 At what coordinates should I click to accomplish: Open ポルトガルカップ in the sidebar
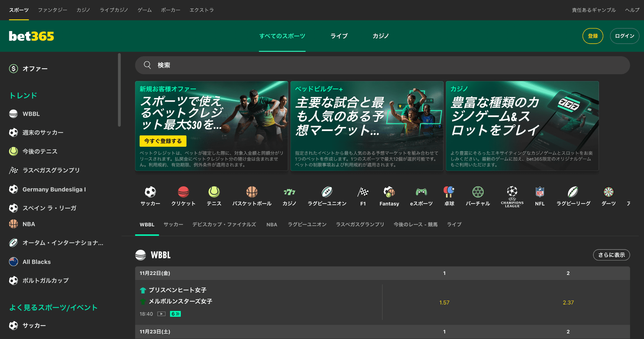pos(46,281)
